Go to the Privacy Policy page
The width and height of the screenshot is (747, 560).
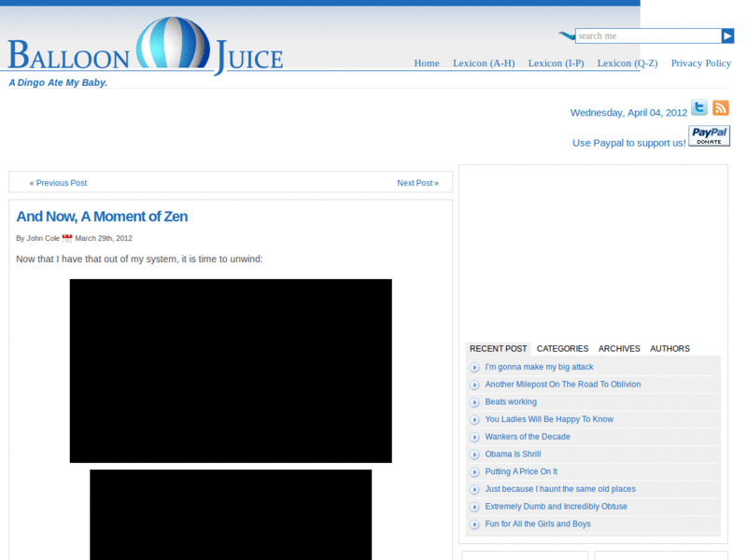(x=700, y=63)
